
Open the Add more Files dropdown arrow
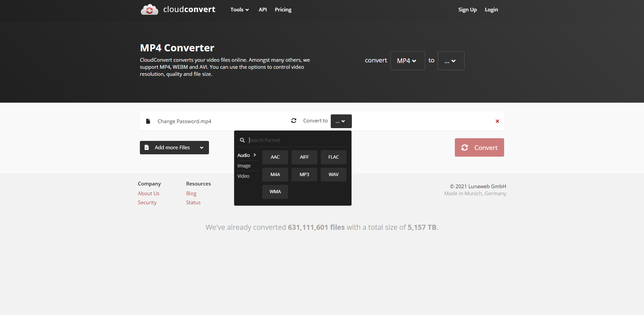[x=202, y=147]
